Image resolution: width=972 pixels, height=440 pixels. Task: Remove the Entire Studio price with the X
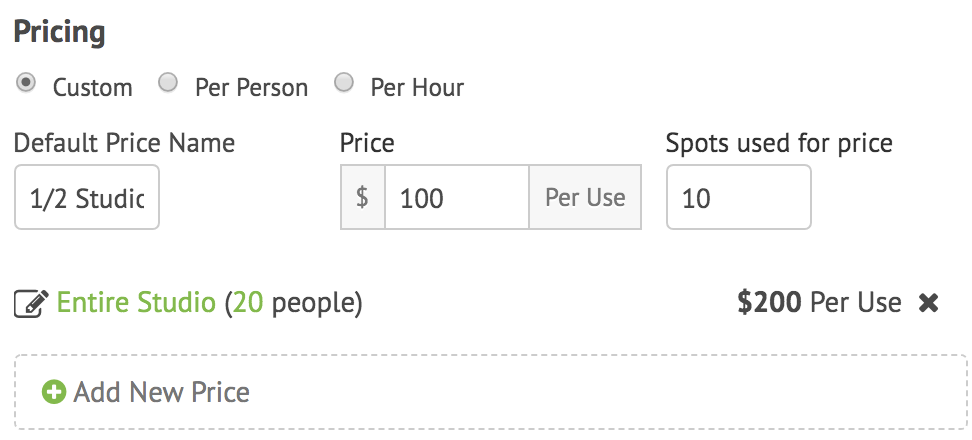pos(928,303)
